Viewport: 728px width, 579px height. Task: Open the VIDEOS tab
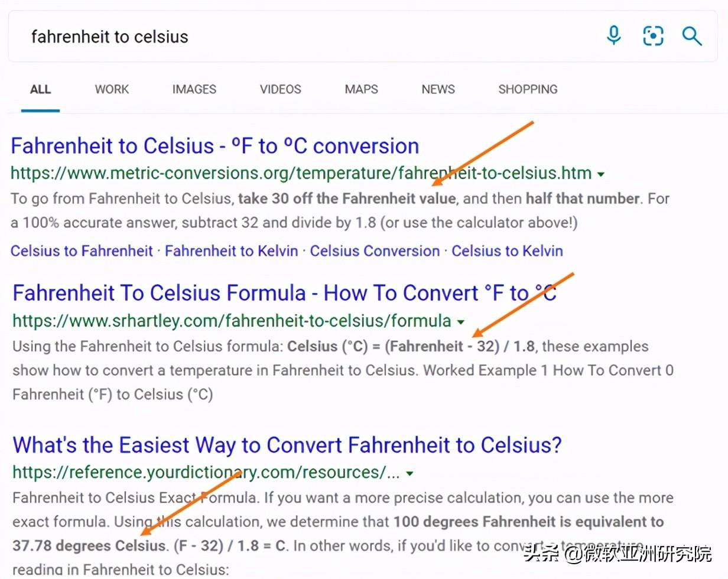point(281,89)
